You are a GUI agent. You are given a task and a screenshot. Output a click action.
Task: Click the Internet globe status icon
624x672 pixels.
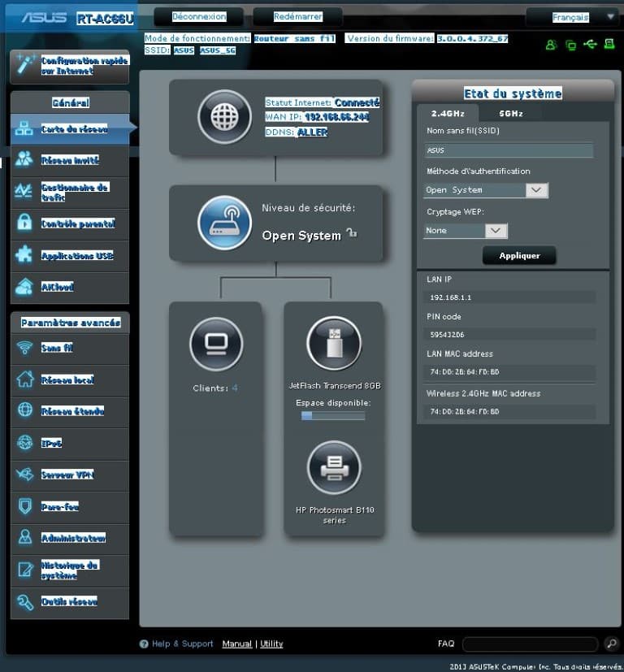coord(224,116)
